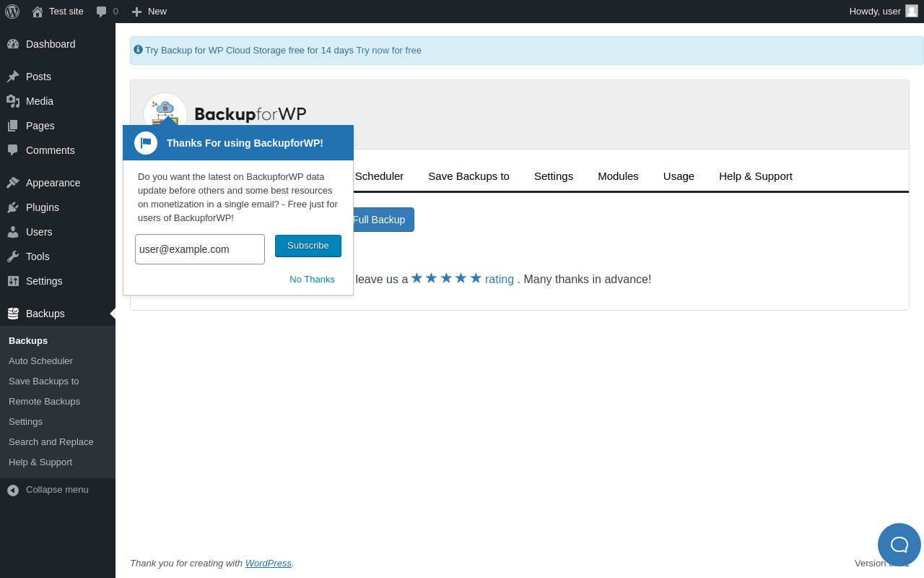Viewport: 924px width, 578px height.
Task: Follow the WordPress footer link
Action: [x=269, y=563]
